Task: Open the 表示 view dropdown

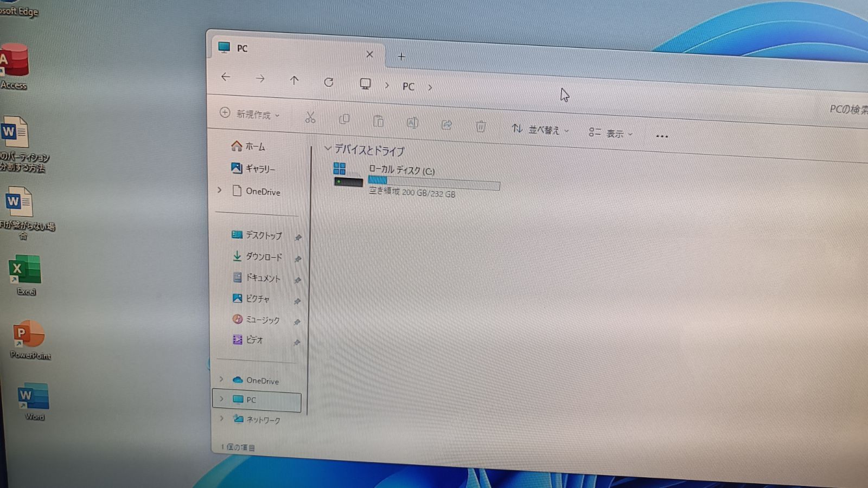Action: coord(611,133)
